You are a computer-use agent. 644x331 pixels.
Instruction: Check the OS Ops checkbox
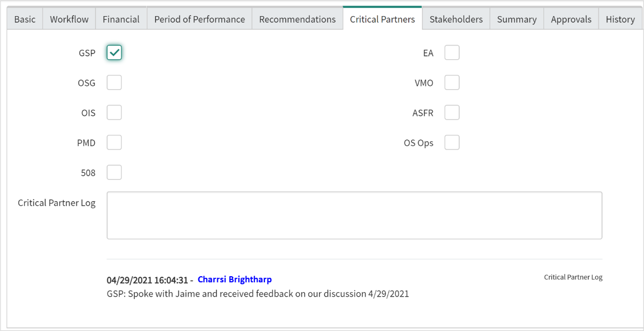(452, 142)
